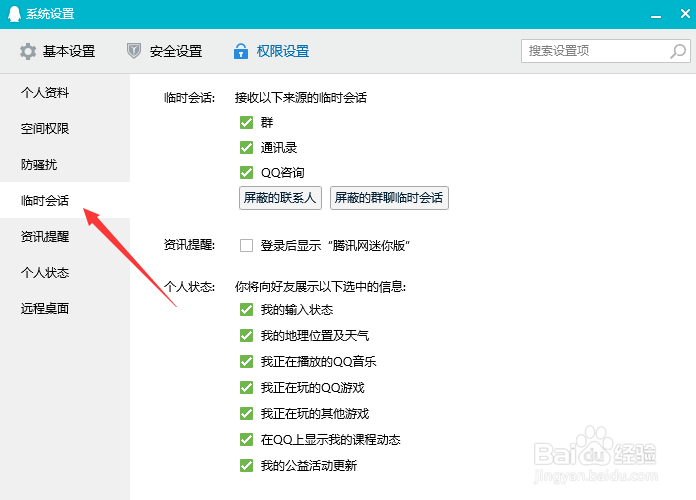Close the 系统设置 window
The image size is (696, 500).
pos(685,14)
